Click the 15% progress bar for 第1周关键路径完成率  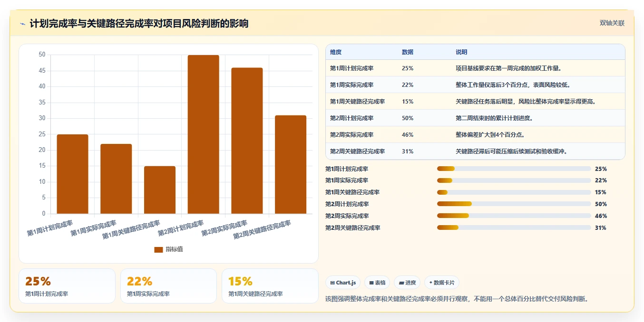(x=514, y=192)
